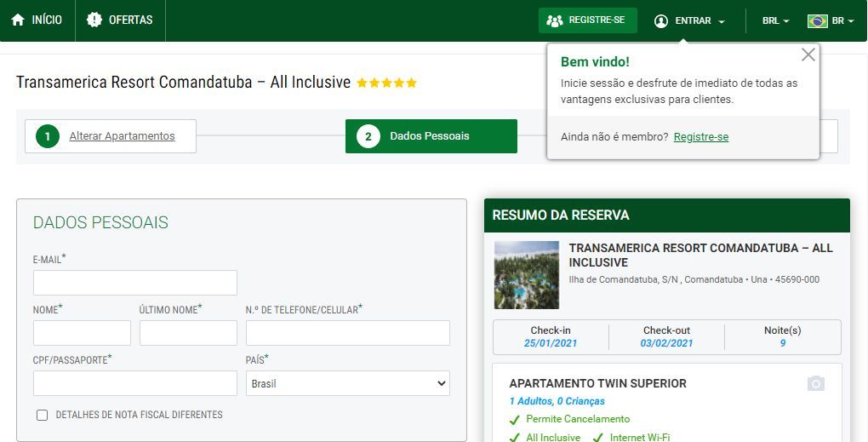Click the home icon beside INÍCIO
The width and height of the screenshot is (868, 442).
[x=18, y=20]
